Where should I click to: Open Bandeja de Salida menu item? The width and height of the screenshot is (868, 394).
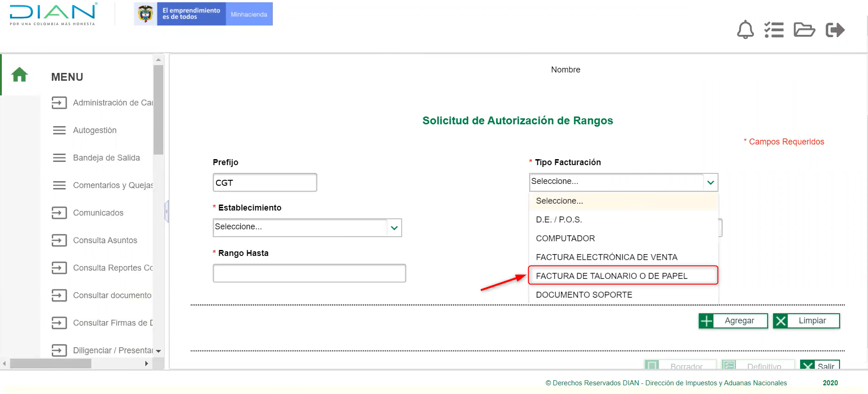tap(106, 158)
